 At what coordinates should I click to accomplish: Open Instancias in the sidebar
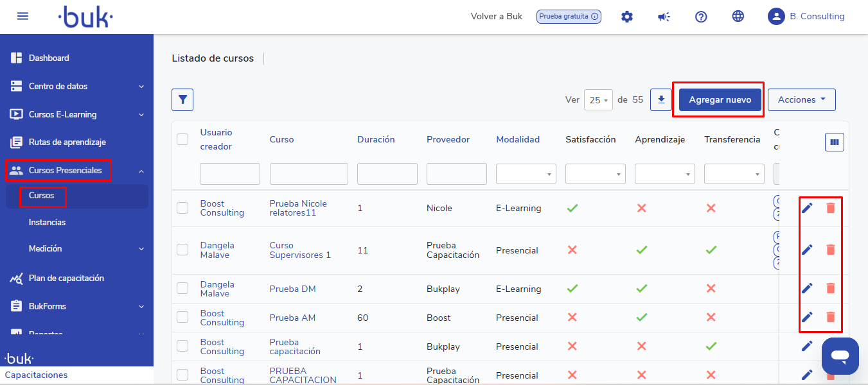coord(47,222)
